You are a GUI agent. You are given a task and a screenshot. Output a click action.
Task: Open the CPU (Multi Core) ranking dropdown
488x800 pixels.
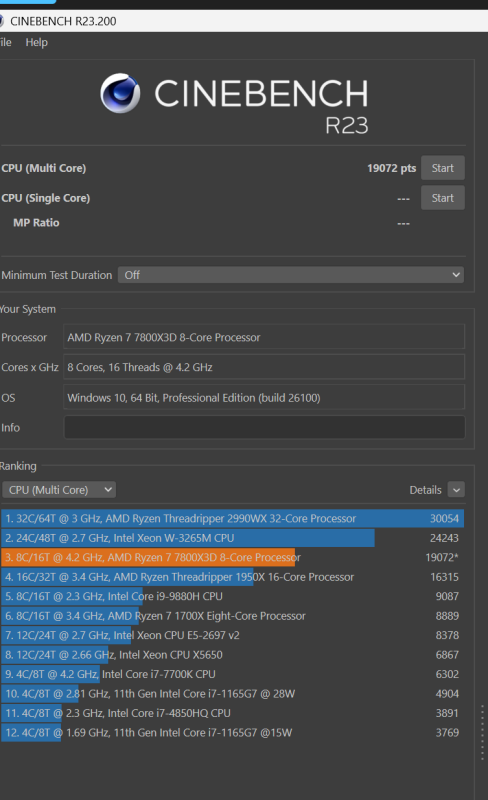(59, 490)
